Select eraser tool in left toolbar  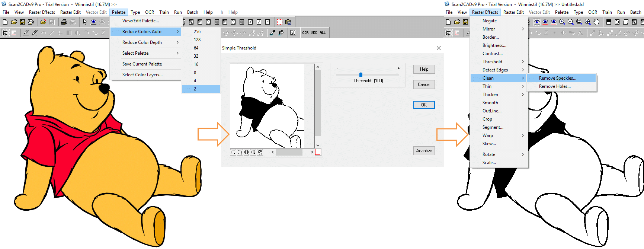(x=35, y=33)
